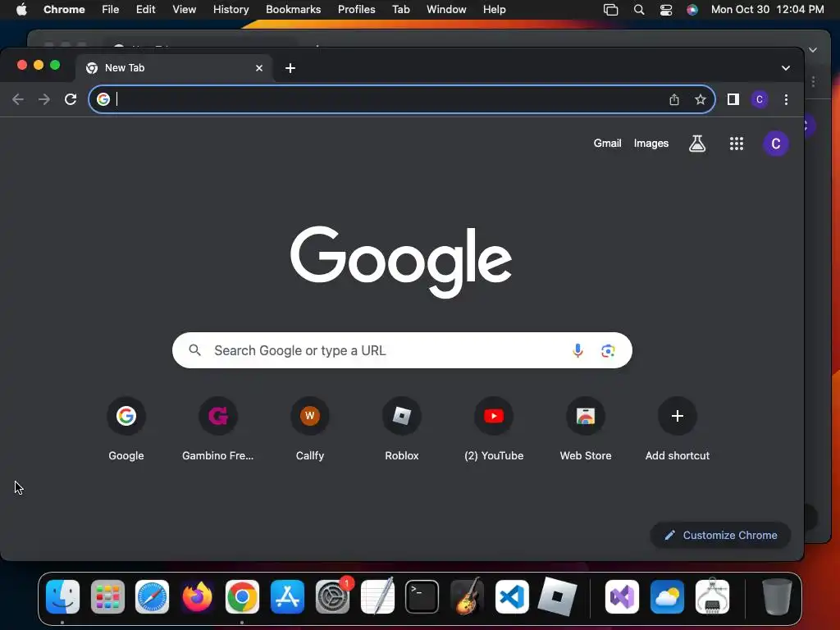
Task: Open a new tab with the plus button
Action: tap(290, 68)
